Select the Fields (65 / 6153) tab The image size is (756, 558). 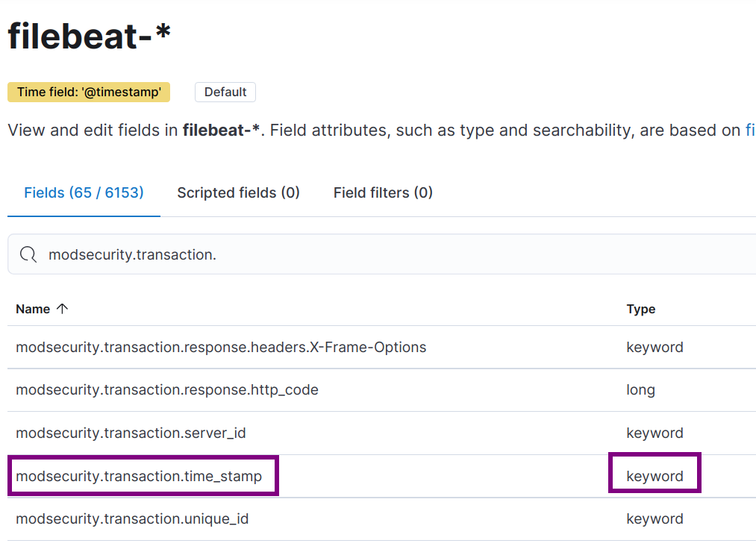point(83,192)
